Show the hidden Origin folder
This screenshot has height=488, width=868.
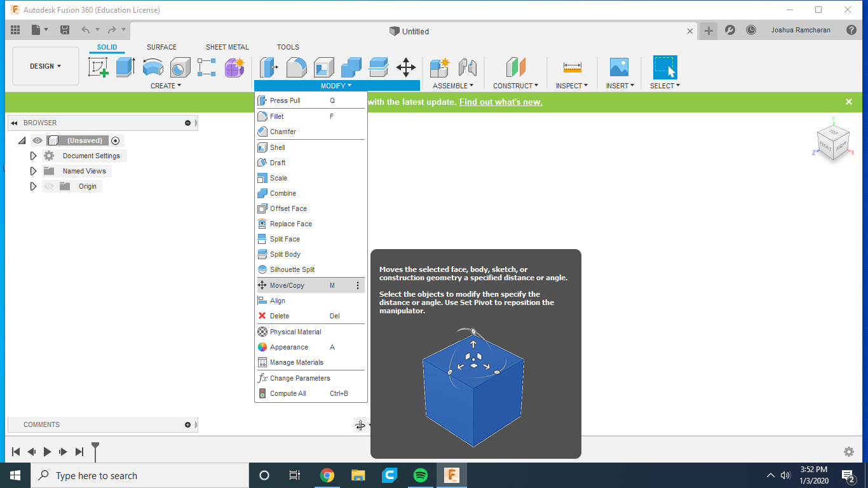[x=49, y=186]
